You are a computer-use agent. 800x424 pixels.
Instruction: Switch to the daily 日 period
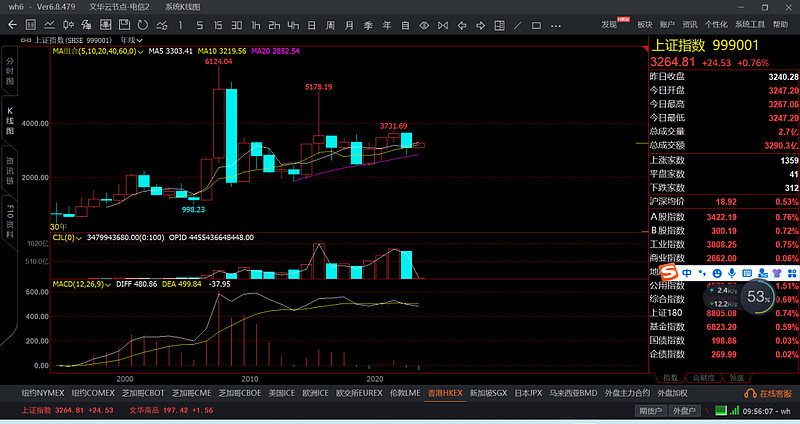point(312,25)
